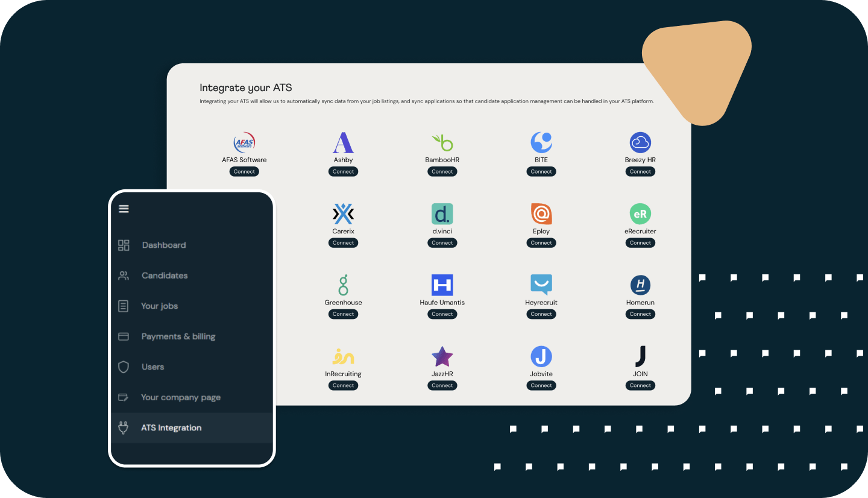This screenshot has height=498, width=868.
Task: Connect Carerix integration
Action: (343, 242)
